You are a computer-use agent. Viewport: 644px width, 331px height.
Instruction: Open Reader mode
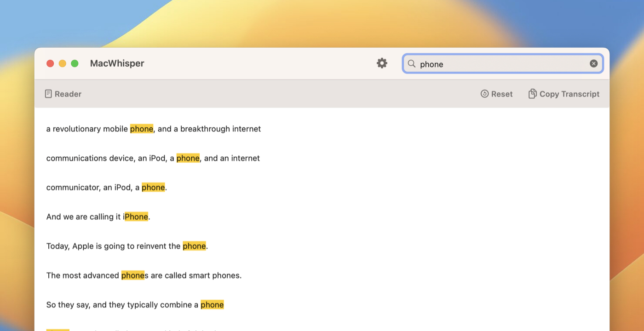tap(68, 93)
